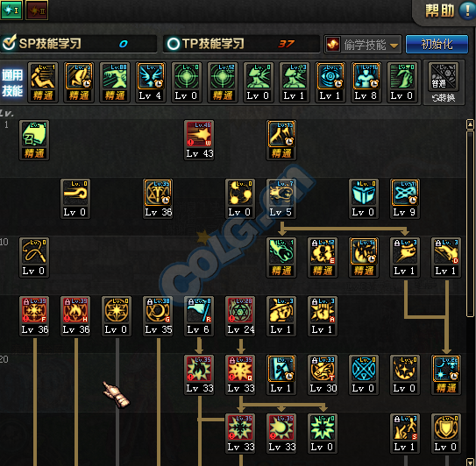Click the whip skill icon at Lv 0

tap(34, 258)
